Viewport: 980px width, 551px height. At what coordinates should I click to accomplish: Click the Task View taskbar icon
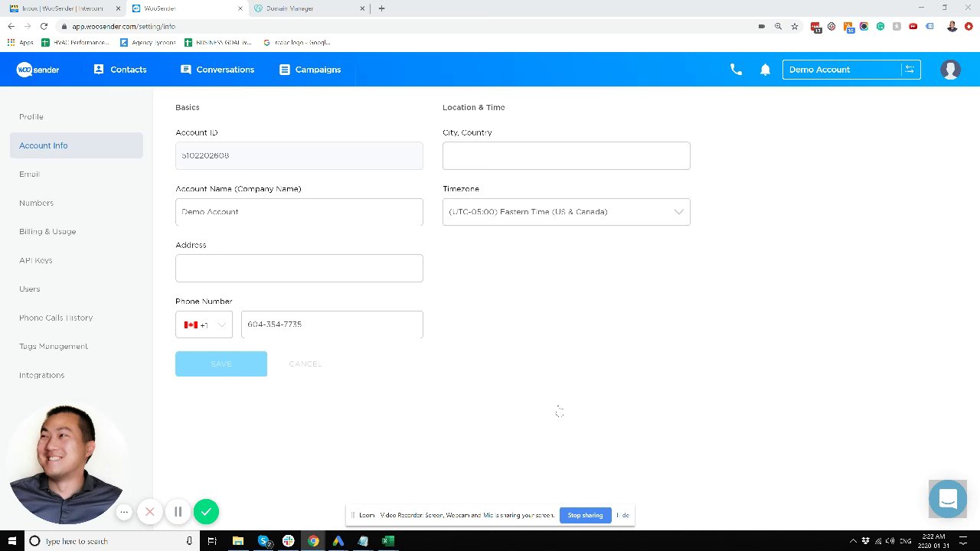coord(212,541)
